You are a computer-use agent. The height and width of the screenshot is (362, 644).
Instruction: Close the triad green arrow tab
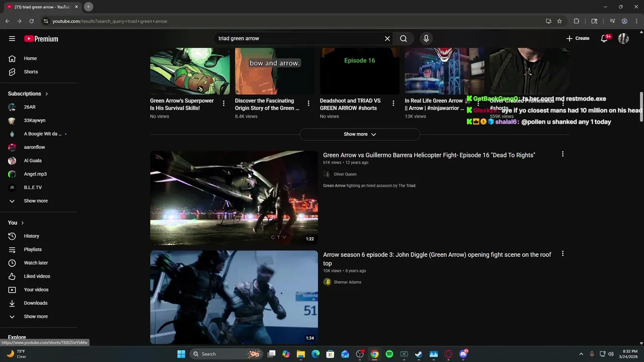(x=76, y=7)
